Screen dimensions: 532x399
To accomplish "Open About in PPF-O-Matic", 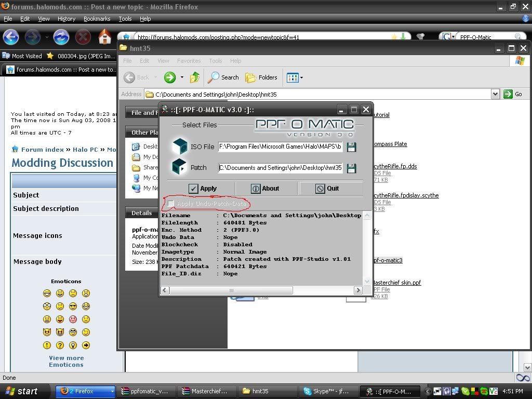I will point(265,188).
